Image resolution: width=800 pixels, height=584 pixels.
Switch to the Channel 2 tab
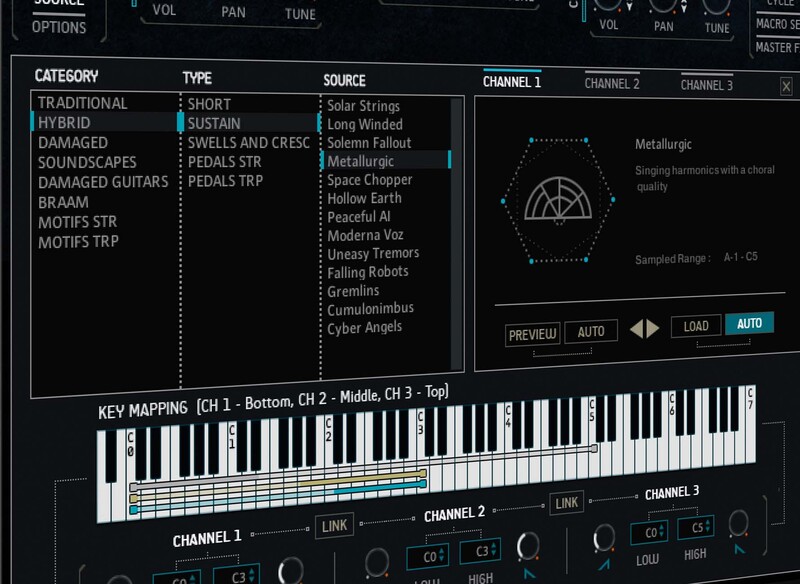tap(611, 84)
